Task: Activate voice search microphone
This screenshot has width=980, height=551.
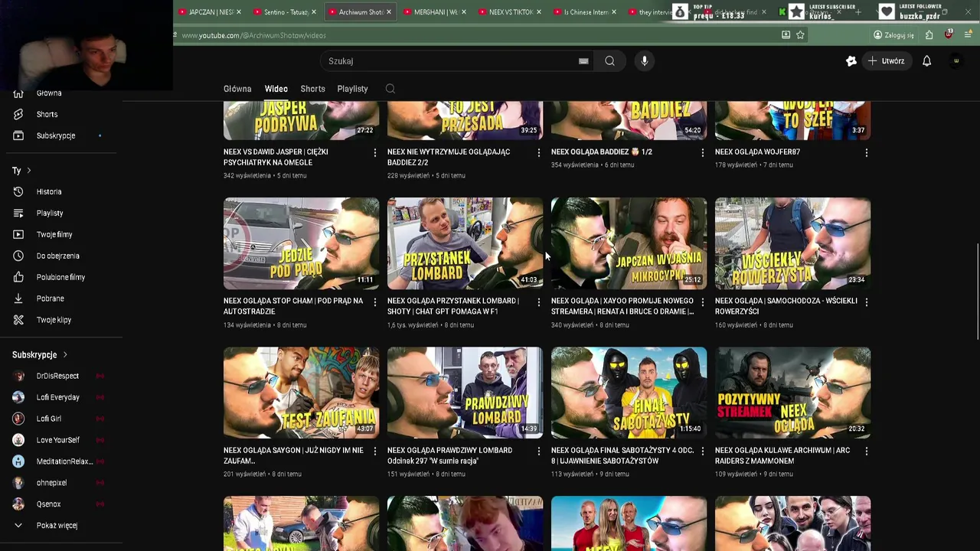Action: [x=645, y=61]
